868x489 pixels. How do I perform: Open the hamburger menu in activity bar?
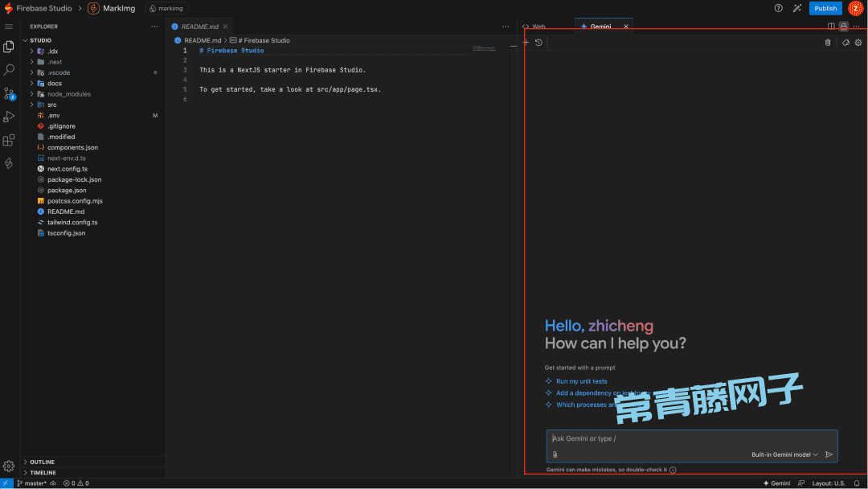click(8, 27)
